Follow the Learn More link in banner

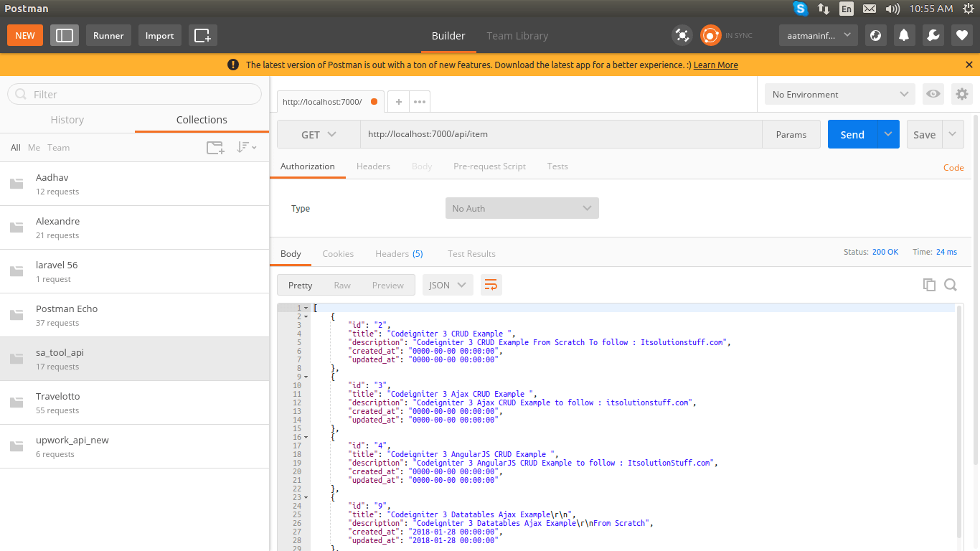click(x=715, y=65)
